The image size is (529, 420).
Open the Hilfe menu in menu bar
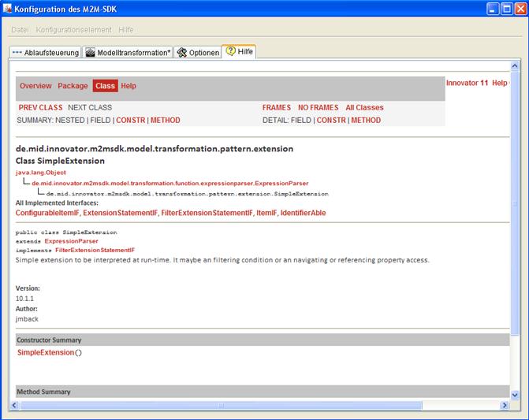click(x=126, y=30)
